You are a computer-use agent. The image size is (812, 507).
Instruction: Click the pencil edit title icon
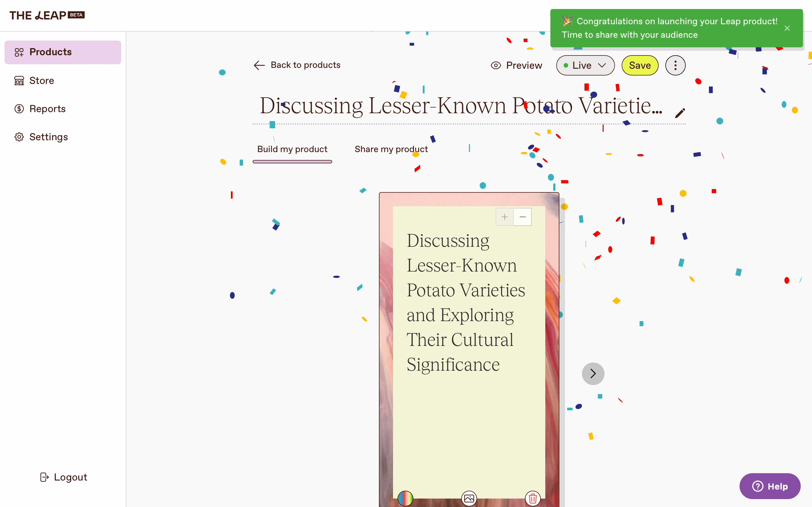click(x=680, y=113)
